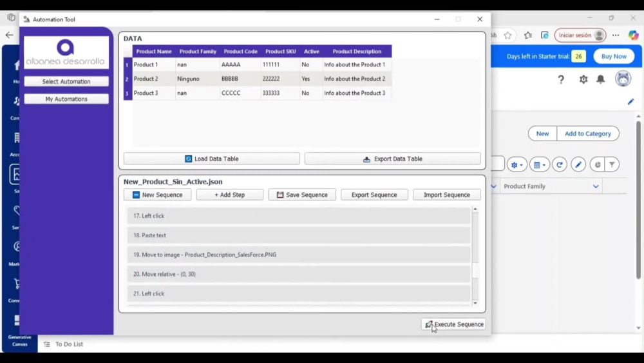Image resolution: width=644 pixels, height=363 pixels.
Task: Click the Add Step button
Action: click(230, 195)
